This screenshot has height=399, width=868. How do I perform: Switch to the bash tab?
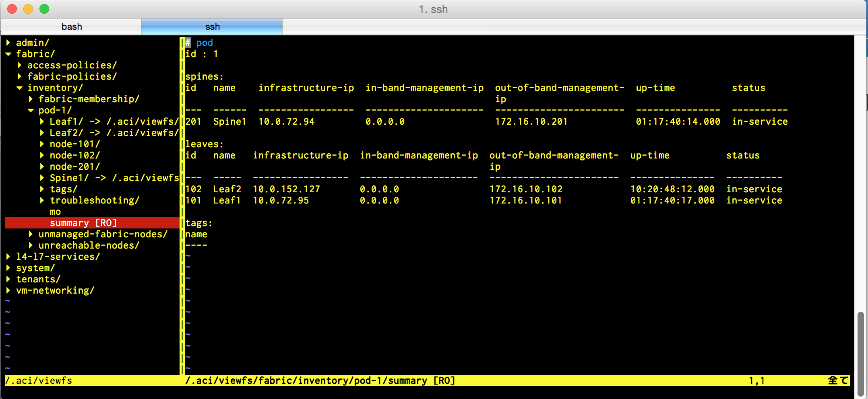[x=72, y=27]
